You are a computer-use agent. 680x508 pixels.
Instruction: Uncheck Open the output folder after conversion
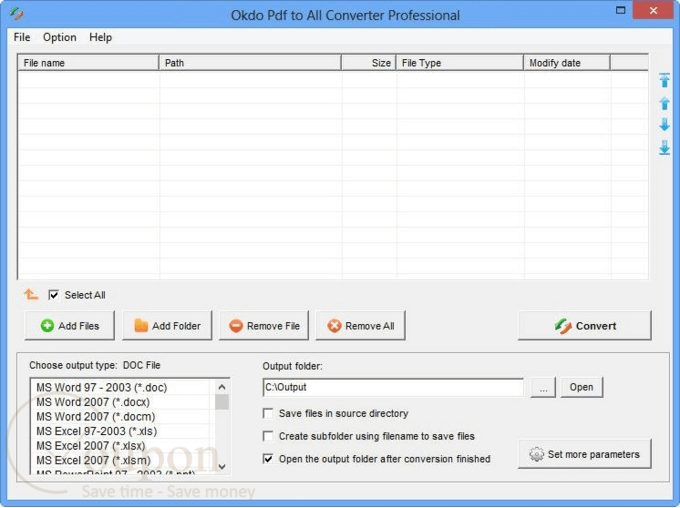click(268, 459)
